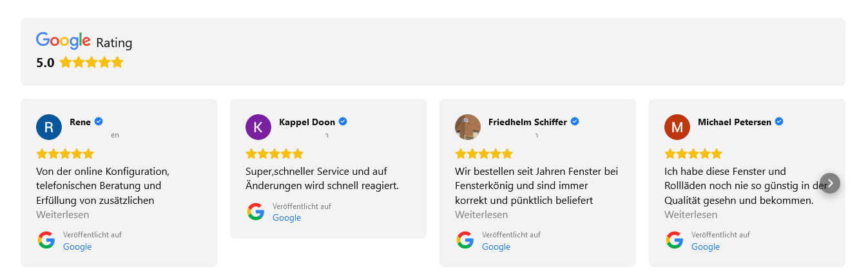Screen dimensions: 868x280
Task: Open Google link in Michael Petersen's review
Action: point(706,246)
